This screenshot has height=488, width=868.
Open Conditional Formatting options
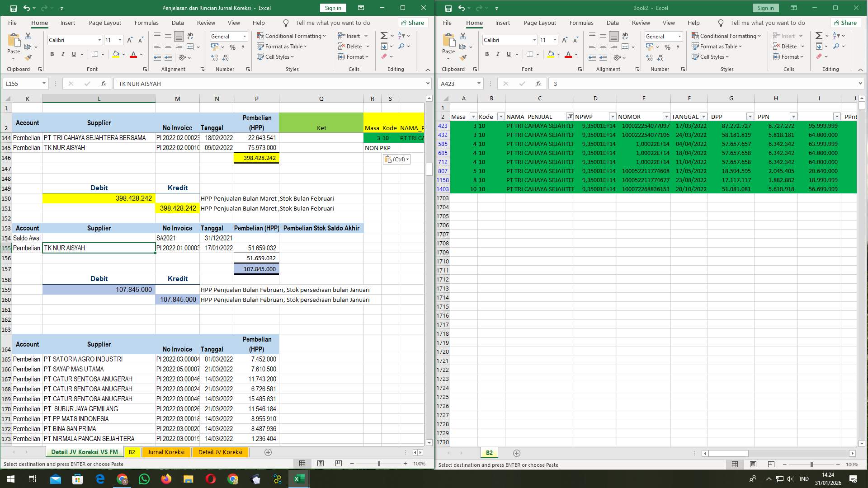(292, 36)
